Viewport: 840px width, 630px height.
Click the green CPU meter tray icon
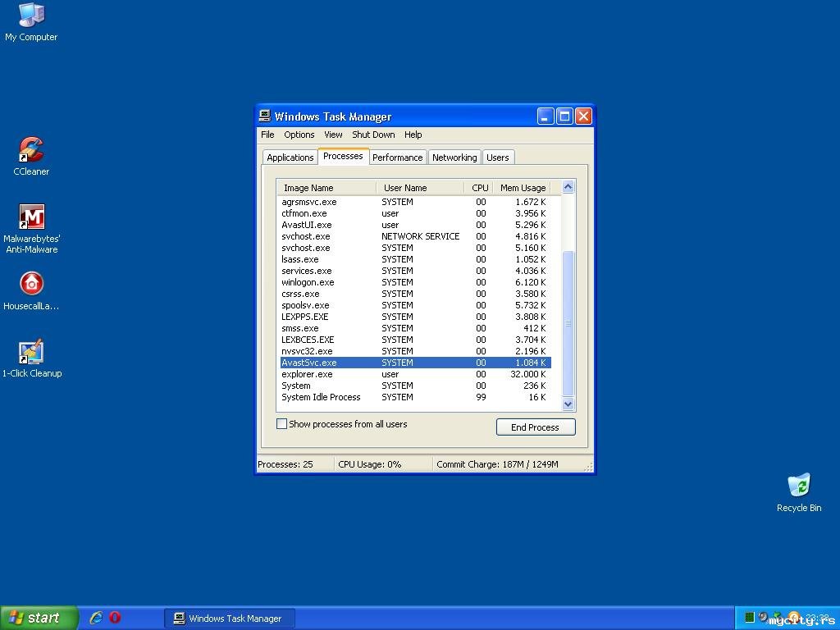[750, 618]
